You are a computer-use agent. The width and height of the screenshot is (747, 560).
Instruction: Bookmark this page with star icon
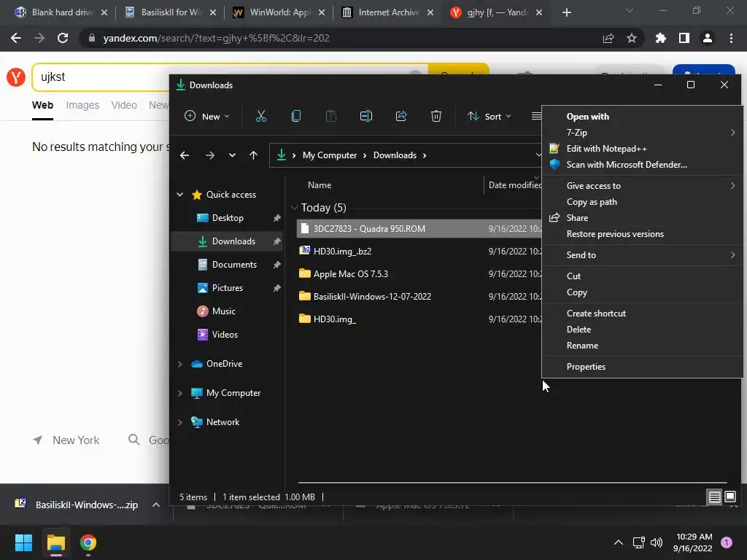point(632,38)
